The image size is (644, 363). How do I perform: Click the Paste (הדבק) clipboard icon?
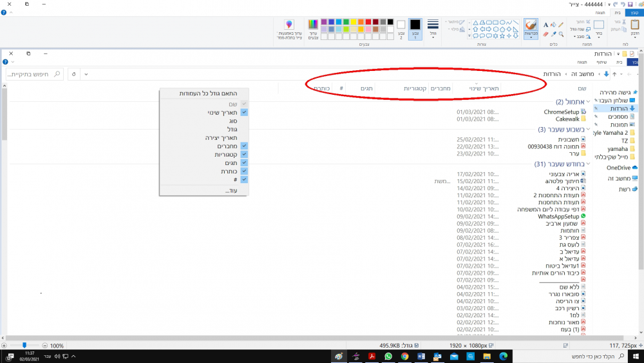pos(635,25)
